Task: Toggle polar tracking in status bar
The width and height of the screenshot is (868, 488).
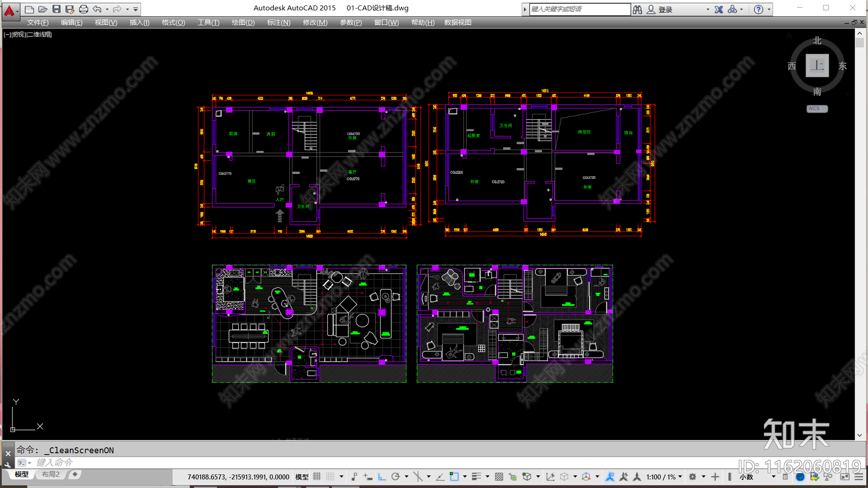Action: coord(395,477)
